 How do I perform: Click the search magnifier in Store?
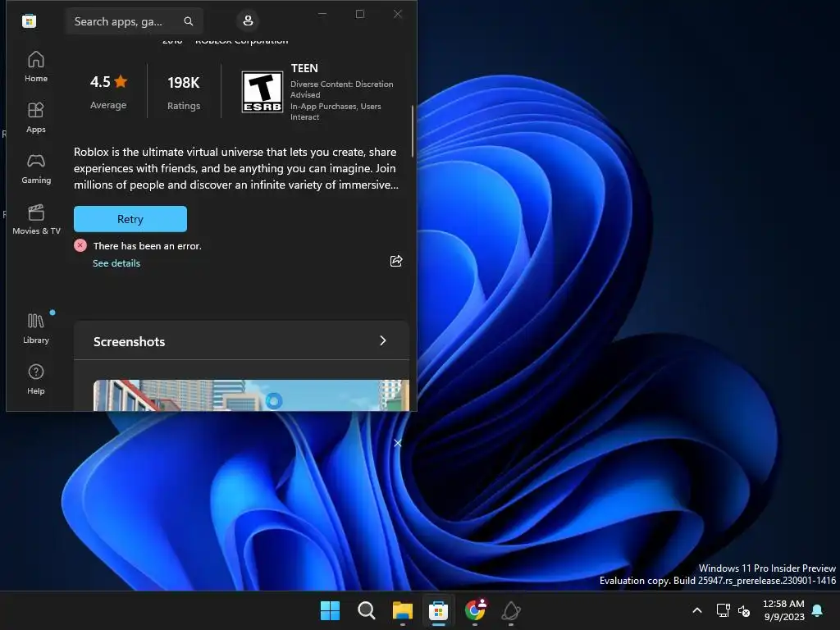pos(189,21)
